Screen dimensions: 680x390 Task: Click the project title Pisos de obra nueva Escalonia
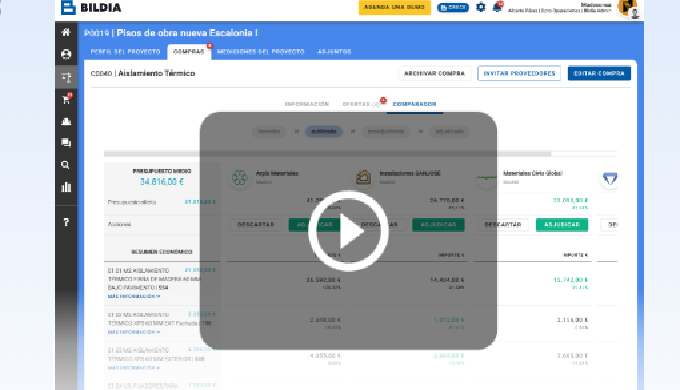(187, 33)
